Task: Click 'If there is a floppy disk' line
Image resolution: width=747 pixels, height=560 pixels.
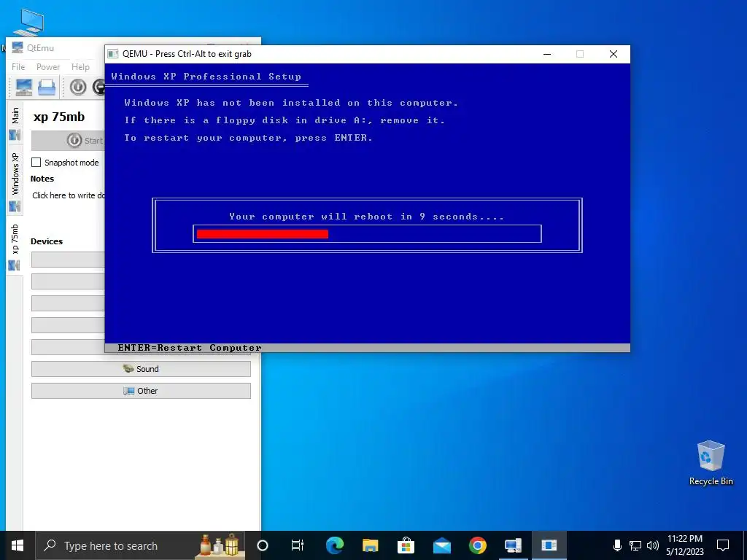Action: [x=285, y=120]
